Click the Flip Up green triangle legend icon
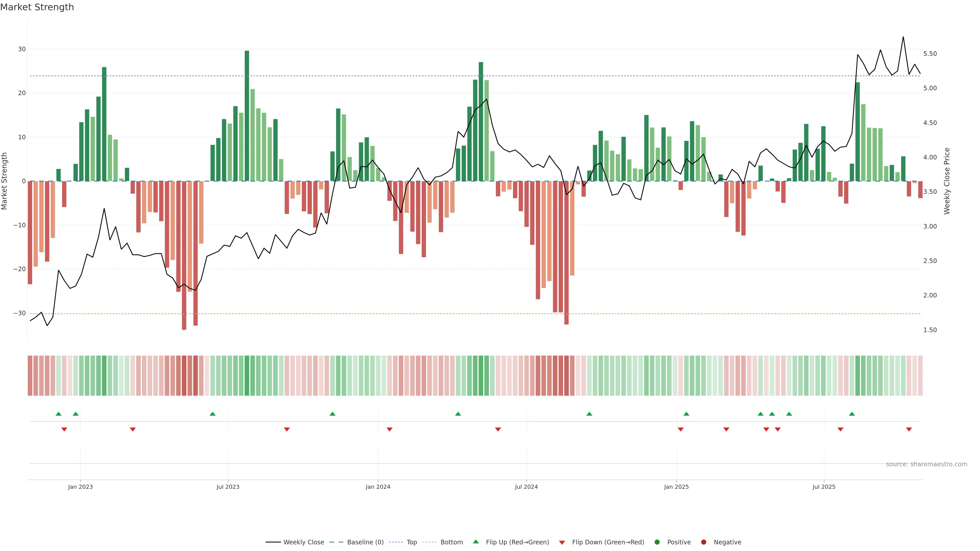Viewport: 980px width, 551px height. (475, 542)
